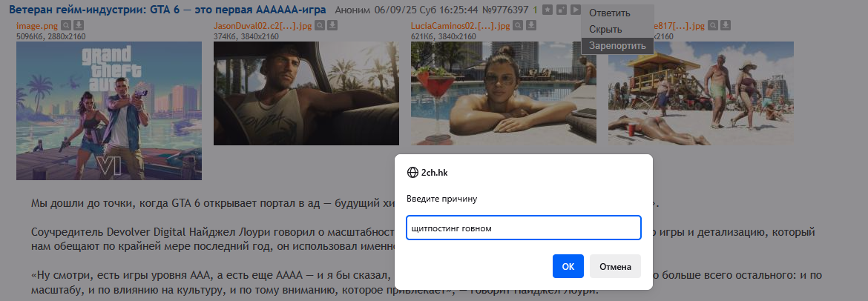Click the download icon of the fourth image
The image size is (868, 301).
[726, 25]
